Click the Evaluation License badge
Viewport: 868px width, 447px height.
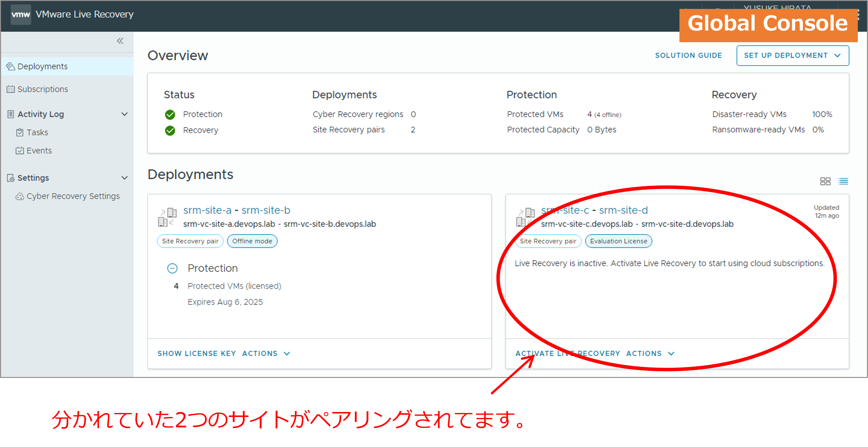pos(619,241)
